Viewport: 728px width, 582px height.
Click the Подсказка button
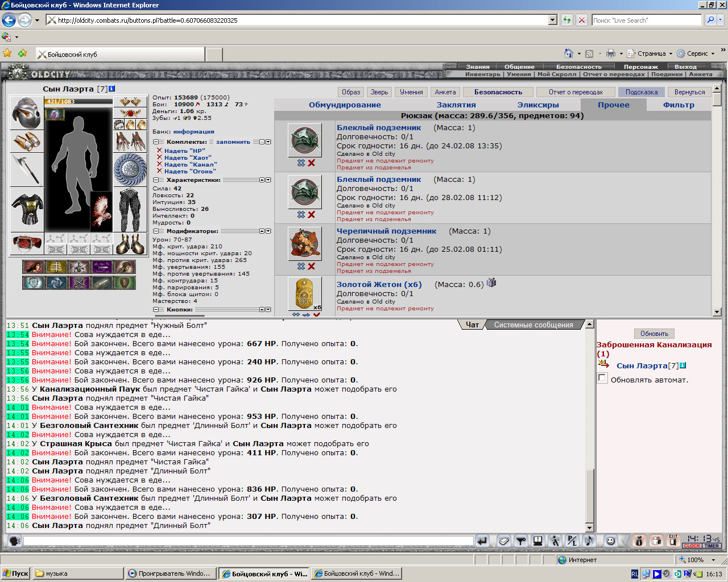tap(642, 92)
